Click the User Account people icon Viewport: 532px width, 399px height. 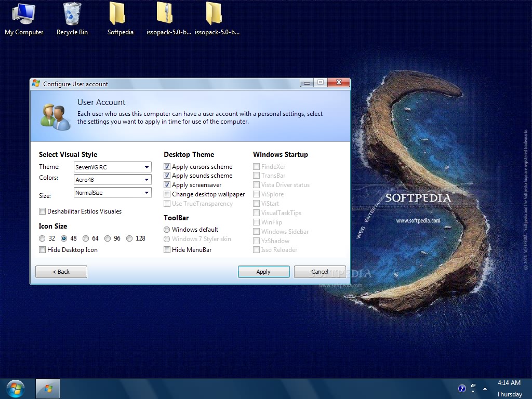click(x=55, y=117)
